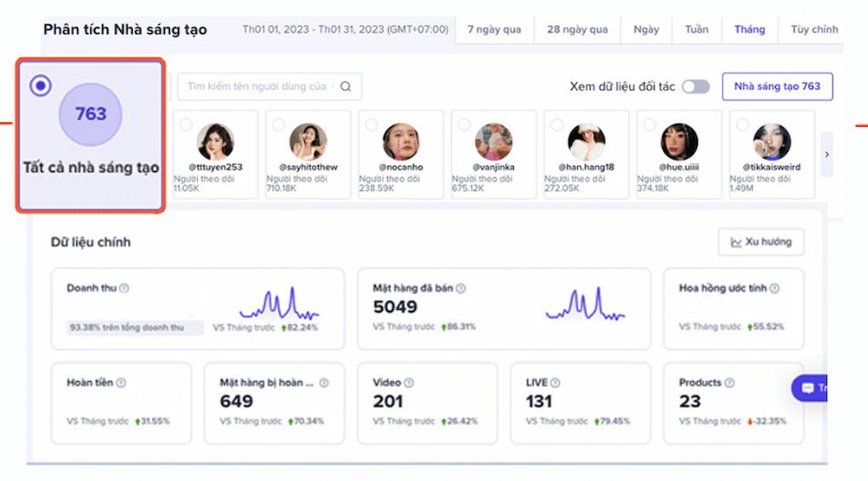Click info icon beside LIVE
Screen dimensions: 868x481
556,383
